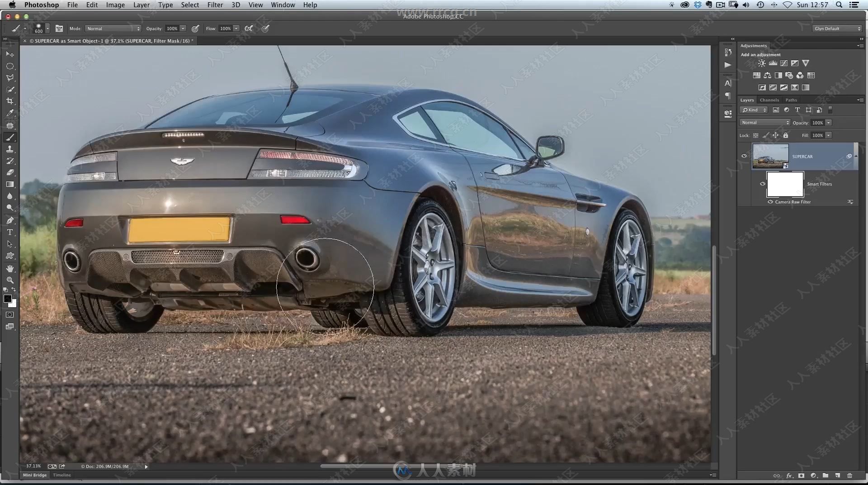Open the Actions panel play icon
Image resolution: width=868 pixels, height=485 pixels.
(x=728, y=65)
